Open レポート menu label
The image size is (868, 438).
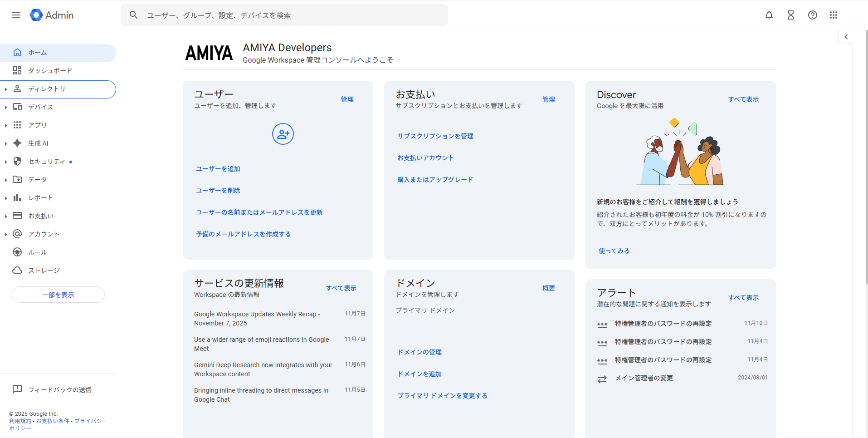41,198
